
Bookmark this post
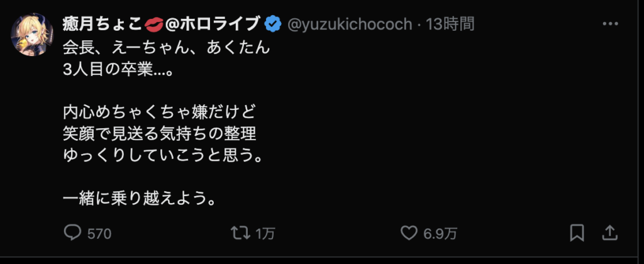(576, 233)
